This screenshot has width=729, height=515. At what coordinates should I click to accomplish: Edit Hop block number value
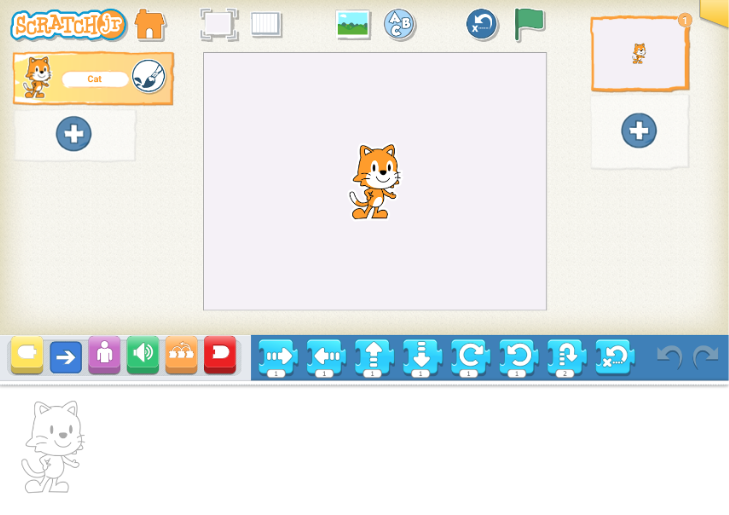tap(565, 373)
